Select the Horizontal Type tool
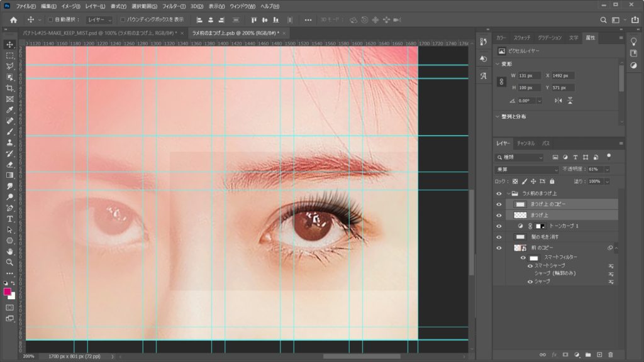 click(x=10, y=219)
